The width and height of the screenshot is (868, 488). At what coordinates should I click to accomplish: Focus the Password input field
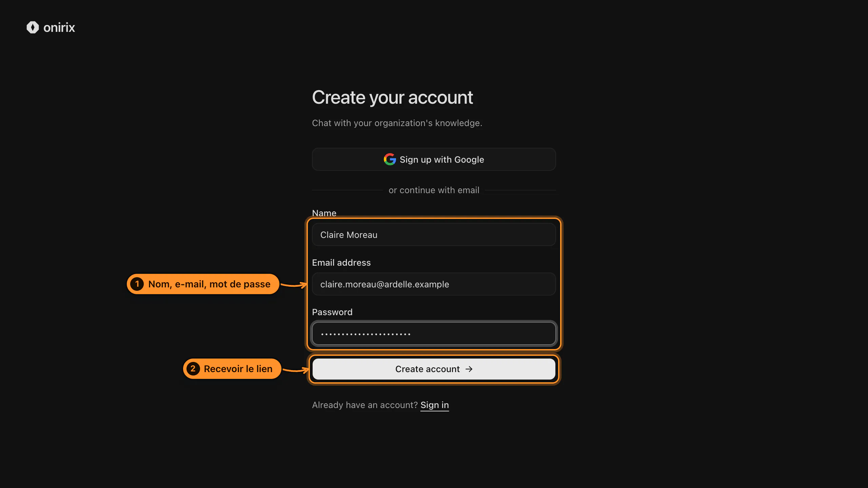click(x=434, y=333)
